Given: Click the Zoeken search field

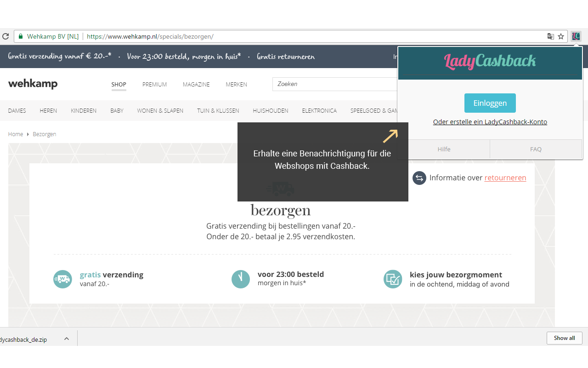Looking at the screenshot, I should click(335, 84).
